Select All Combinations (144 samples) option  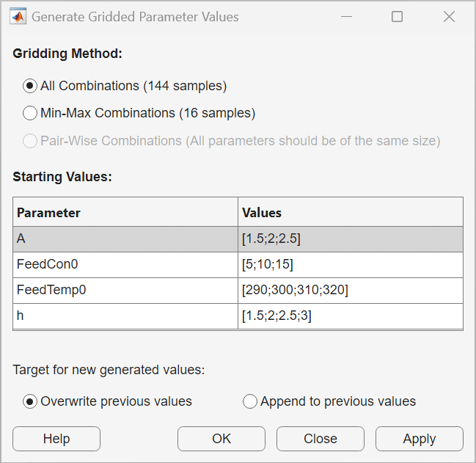coord(30,86)
